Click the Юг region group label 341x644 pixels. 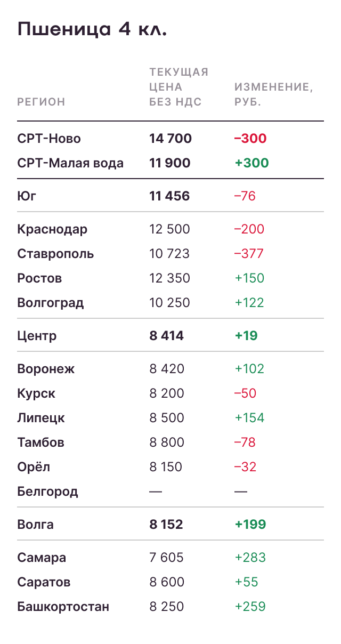click(27, 196)
